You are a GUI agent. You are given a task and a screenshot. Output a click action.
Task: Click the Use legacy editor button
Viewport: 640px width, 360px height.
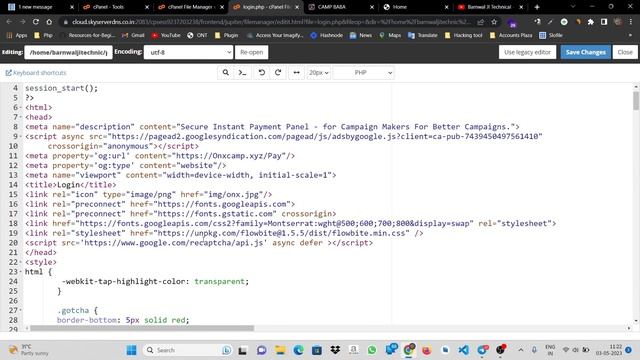tap(527, 52)
